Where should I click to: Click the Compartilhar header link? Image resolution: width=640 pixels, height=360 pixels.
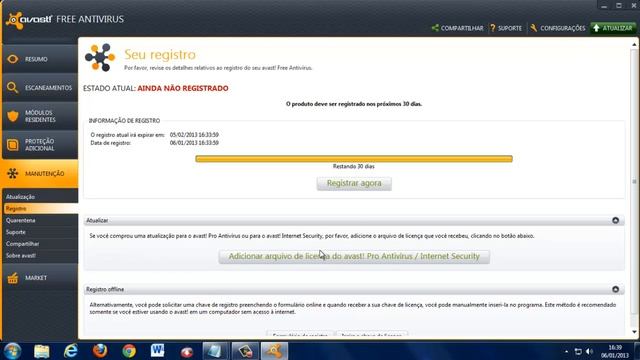(462, 28)
